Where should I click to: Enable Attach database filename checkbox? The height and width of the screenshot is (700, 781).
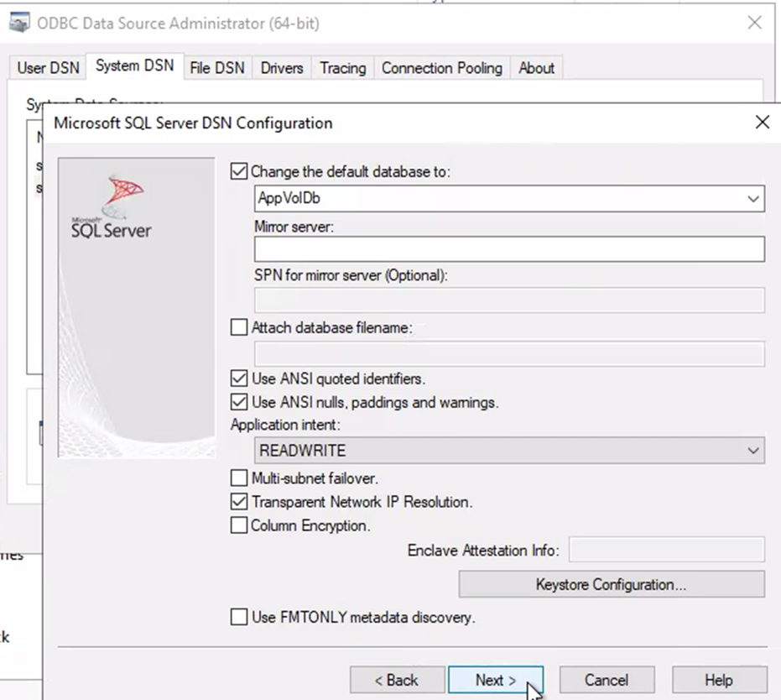(x=240, y=327)
